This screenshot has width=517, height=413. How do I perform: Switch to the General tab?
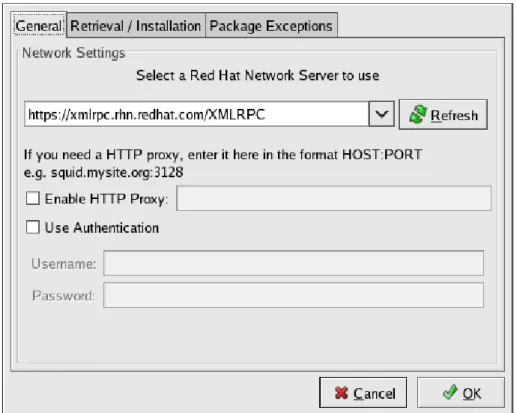(x=39, y=26)
